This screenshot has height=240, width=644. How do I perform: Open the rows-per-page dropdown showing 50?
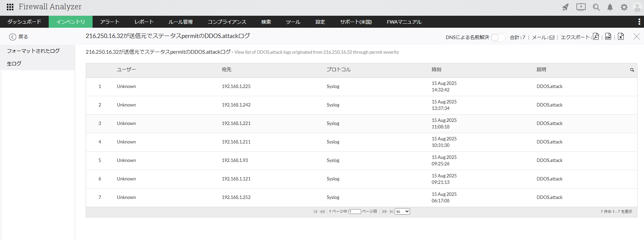[x=402, y=212]
